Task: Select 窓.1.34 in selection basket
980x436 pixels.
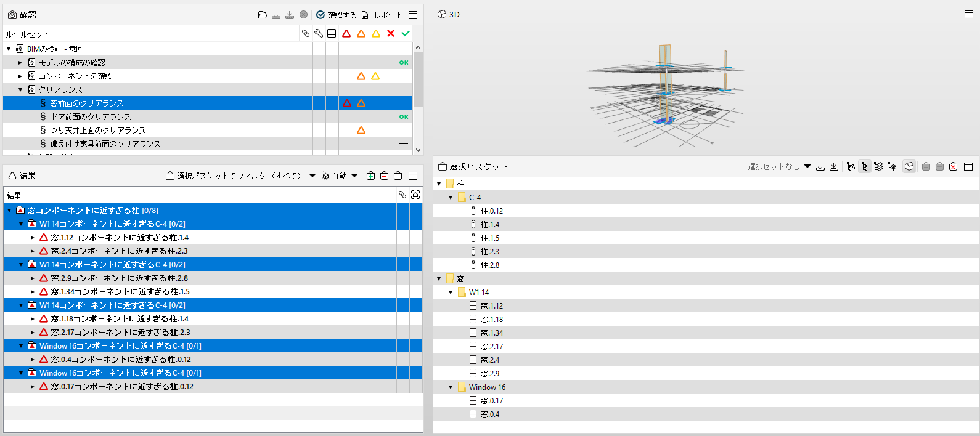Action: click(x=706, y=333)
